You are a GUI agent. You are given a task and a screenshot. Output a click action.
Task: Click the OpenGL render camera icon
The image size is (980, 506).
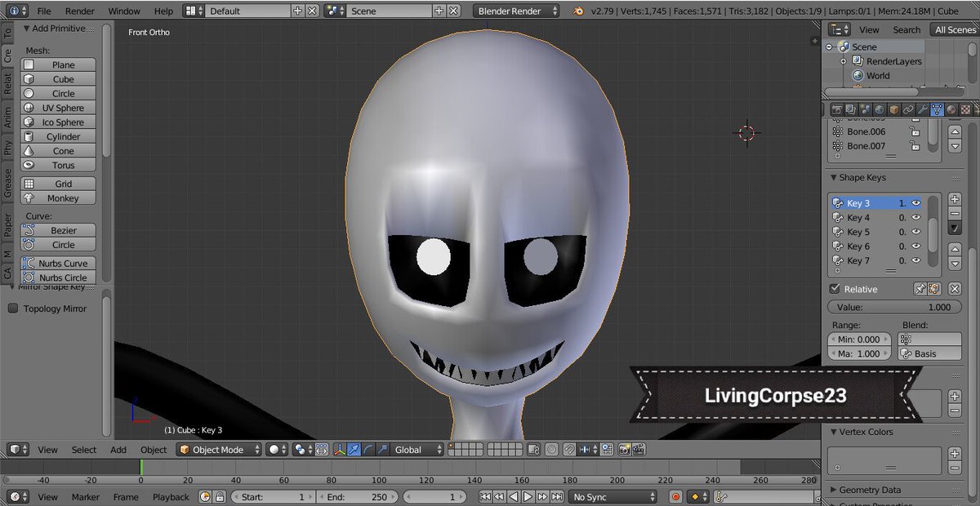point(624,450)
